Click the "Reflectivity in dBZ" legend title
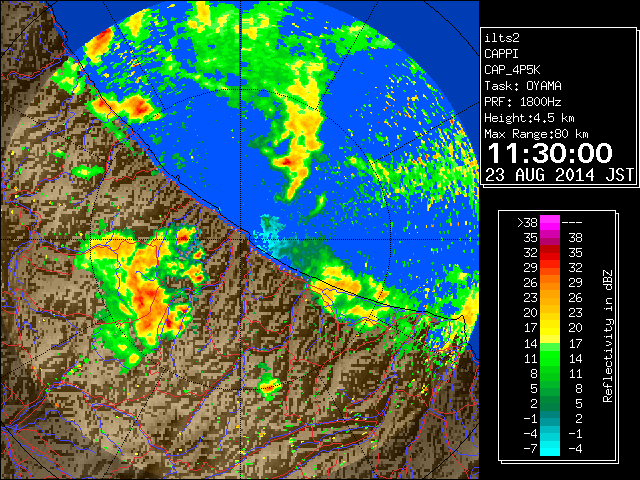640x480 pixels. click(x=608, y=336)
